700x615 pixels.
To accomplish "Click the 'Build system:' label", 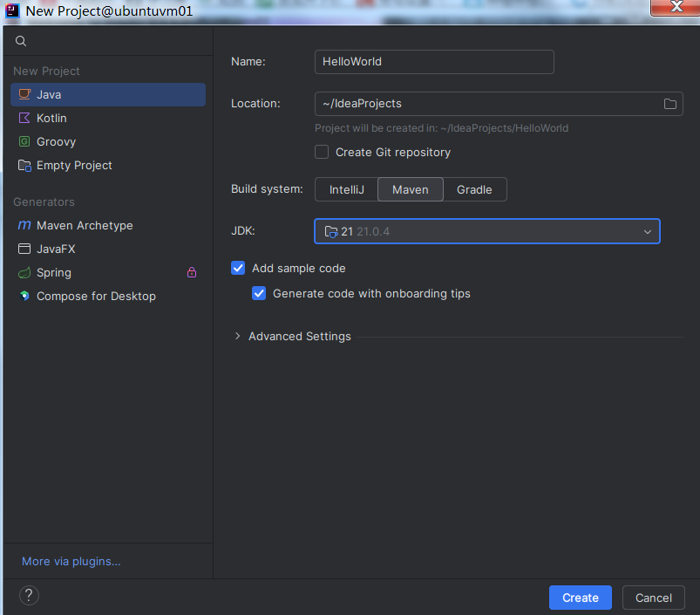I will tap(267, 189).
